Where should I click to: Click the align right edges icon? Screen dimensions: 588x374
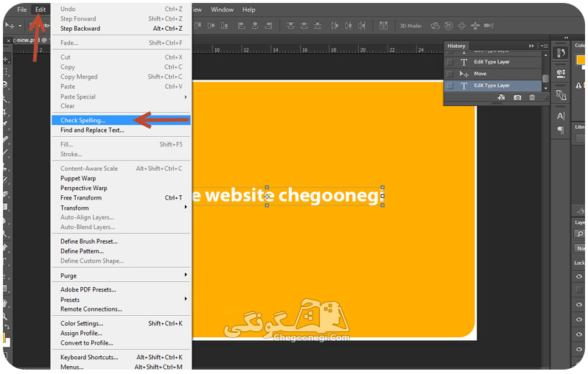[268, 26]
